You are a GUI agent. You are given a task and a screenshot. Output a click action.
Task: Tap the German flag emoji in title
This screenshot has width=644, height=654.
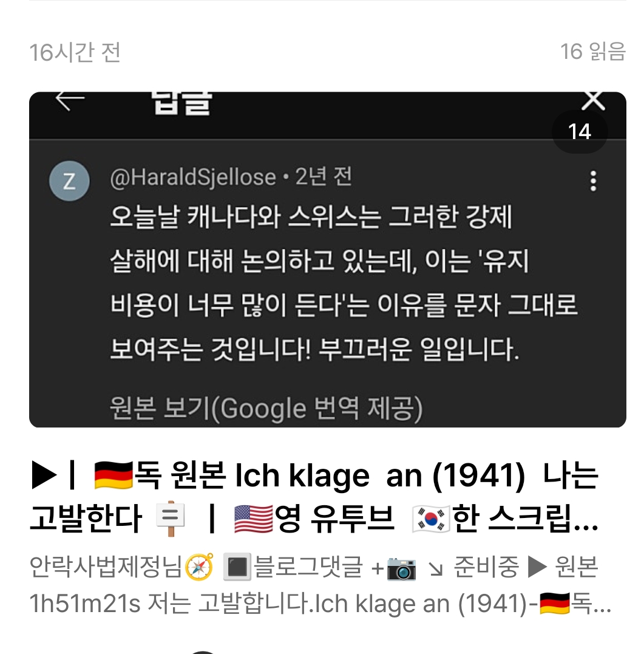pos(114,475)
